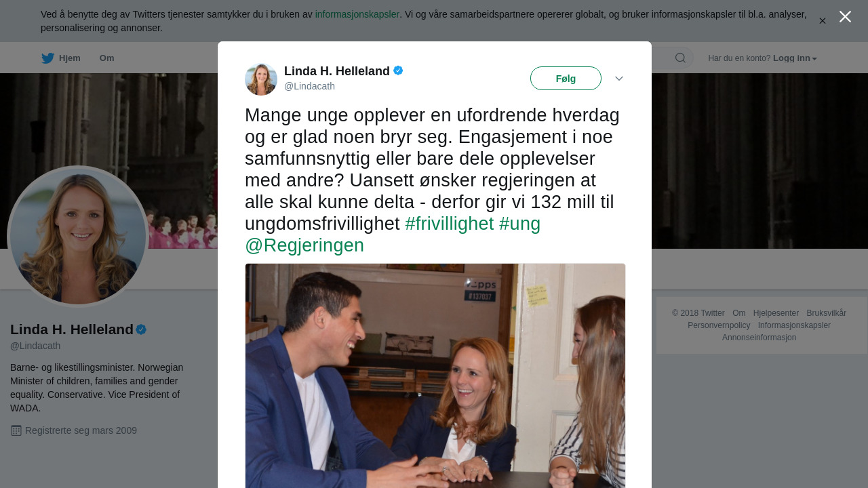Click the #ung hashtag

519,224
